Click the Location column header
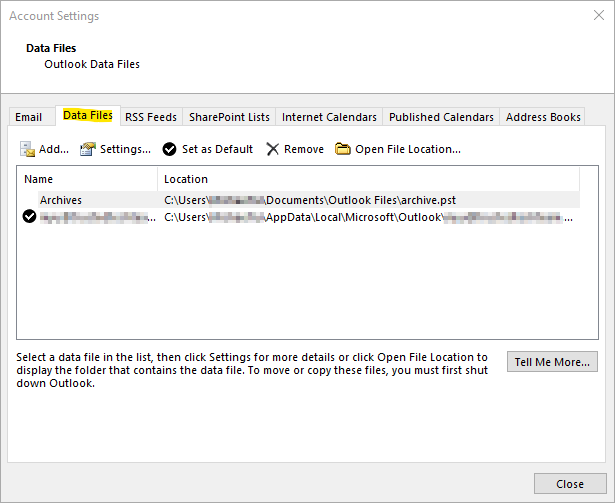Screen dimensions: 615x503 click(369, 179)
